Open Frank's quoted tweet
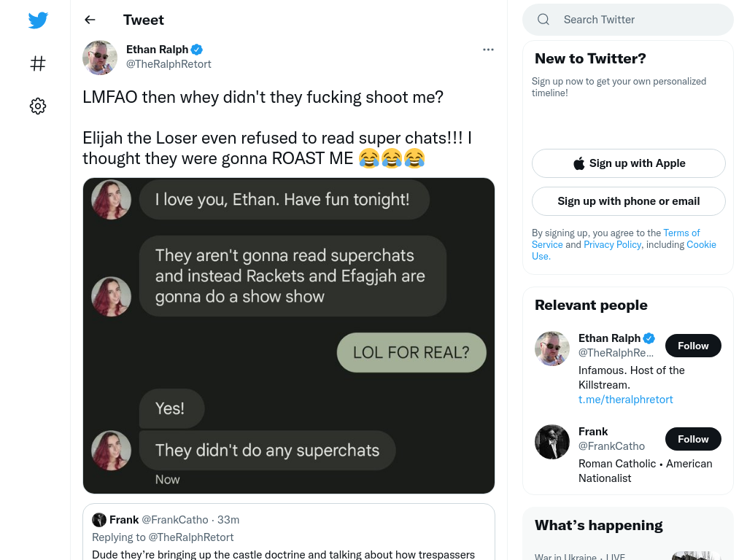 coord(289,532)
